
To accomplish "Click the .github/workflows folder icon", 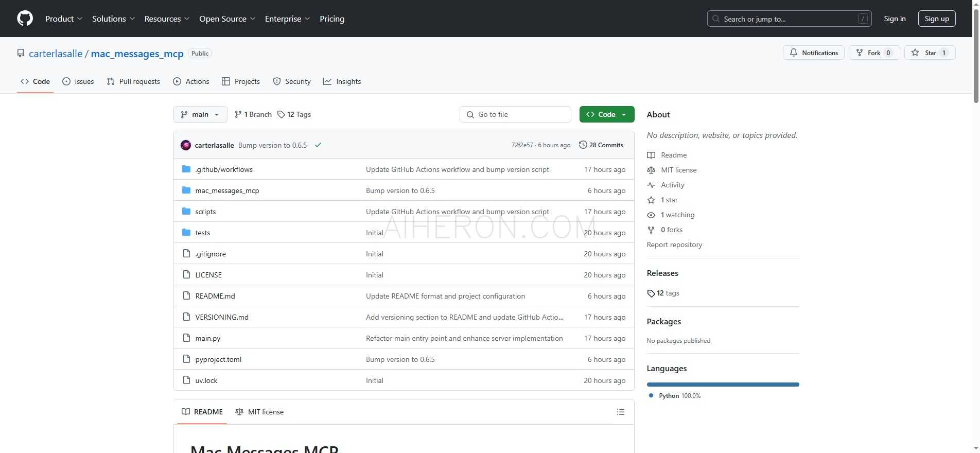I will pyautogui.click(x=186, y=169).
